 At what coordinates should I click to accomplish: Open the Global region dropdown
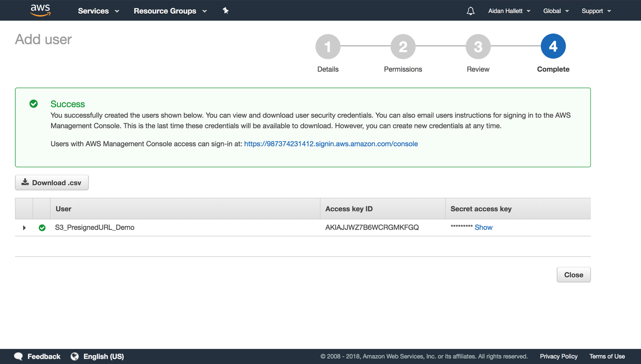point(556,11)
